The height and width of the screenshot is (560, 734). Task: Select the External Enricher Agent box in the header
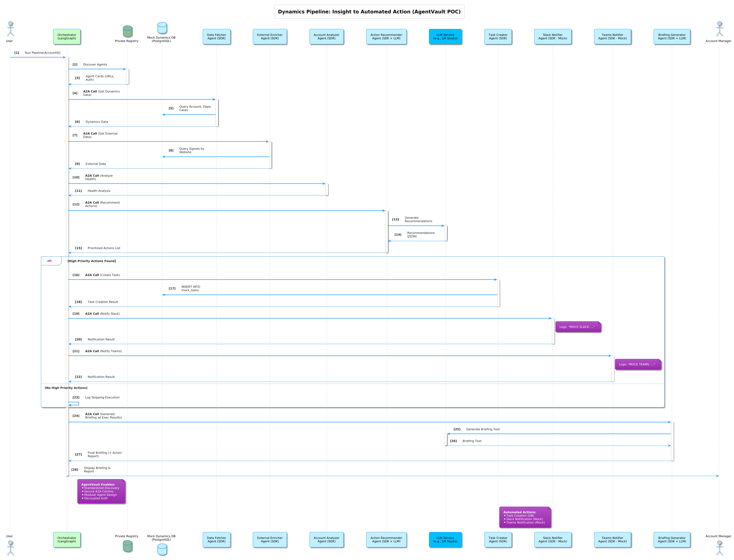point(270,37)
